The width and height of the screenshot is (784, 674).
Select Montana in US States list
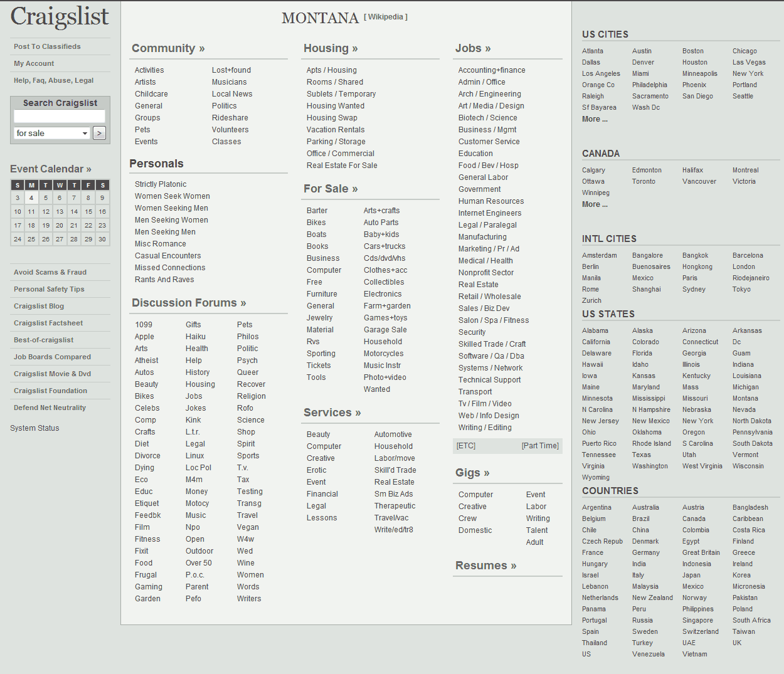(745, 398)
